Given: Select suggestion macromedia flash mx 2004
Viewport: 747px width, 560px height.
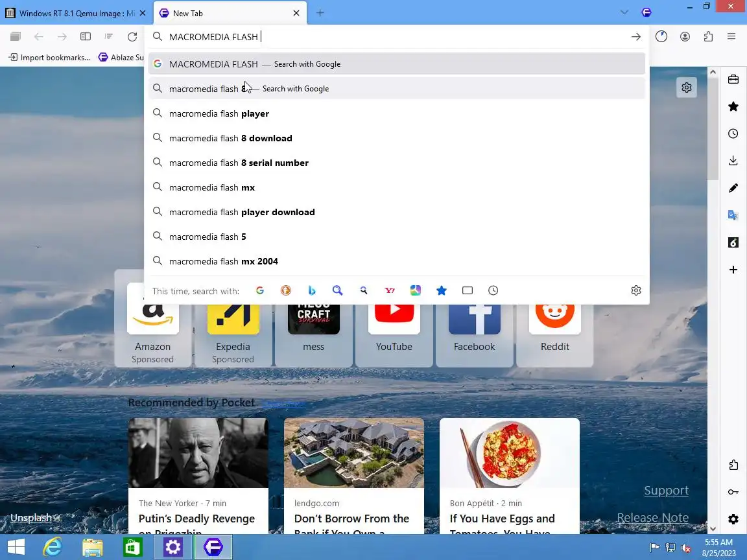Looking at the screenshot, I should pos(396,261).
